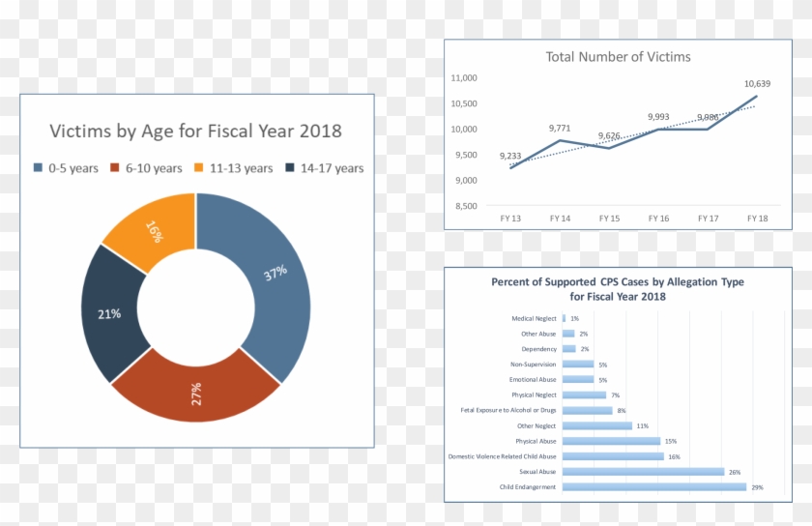Click the FY 16 x-axis label
The height and width of the screenshot is (526, 812).
(x=658, y=219)
